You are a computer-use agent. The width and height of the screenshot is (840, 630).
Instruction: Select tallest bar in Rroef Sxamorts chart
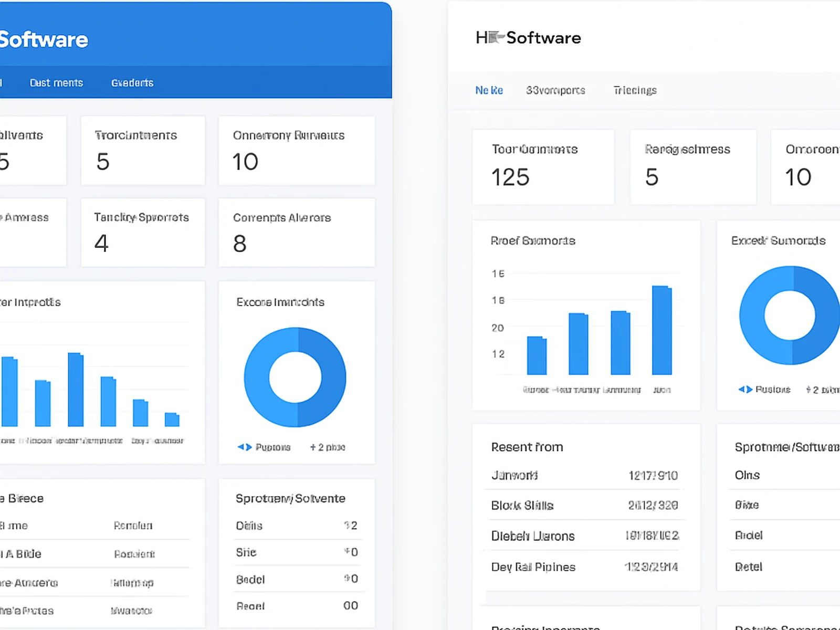tap(661, 330)
